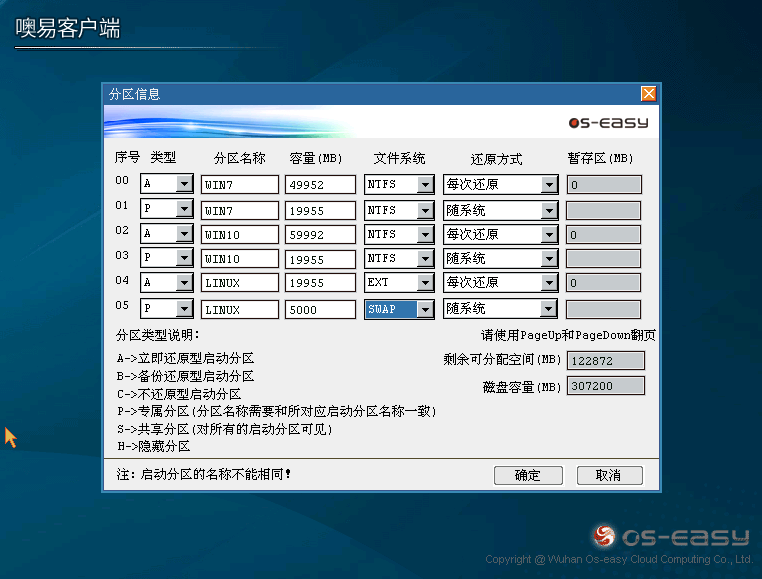Viewport: 762px width, 579px height.
Task: Close the 分区信息 dialog window
Action: (x=648, y=94)
